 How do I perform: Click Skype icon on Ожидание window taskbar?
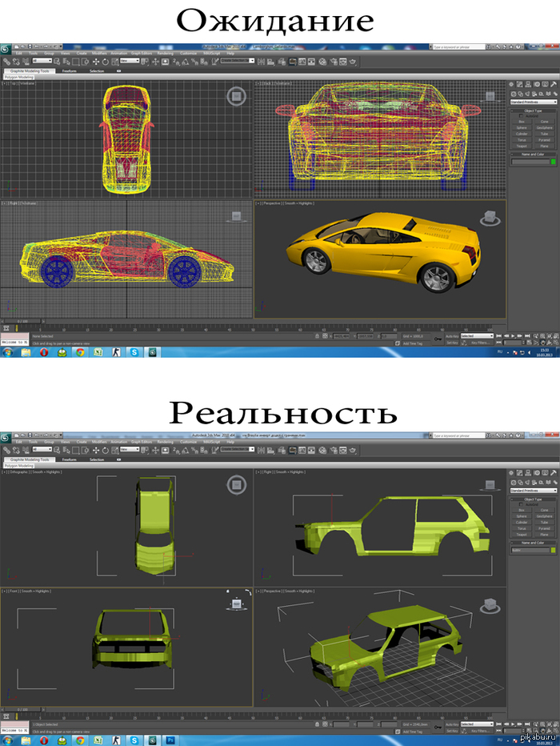[134, 352]
